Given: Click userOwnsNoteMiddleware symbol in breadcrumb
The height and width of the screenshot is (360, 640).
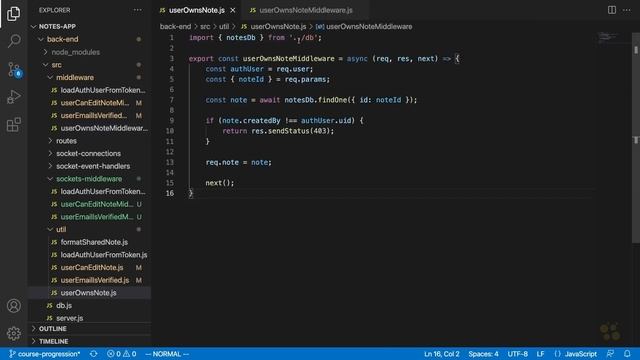Looking at the screenshot, I should pos(369,27).
